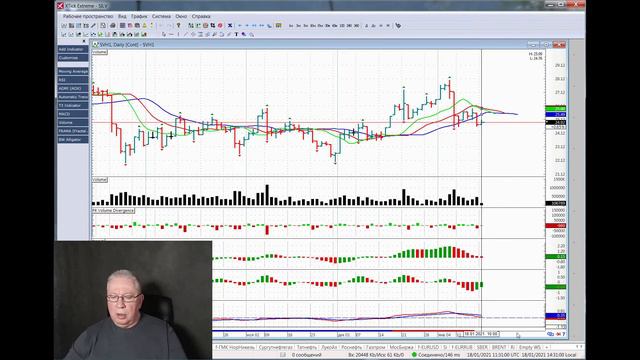Click the blue price label on price scale
This screenshot has width=640, height=360.
pyautogui.click(x=556, y=115)
